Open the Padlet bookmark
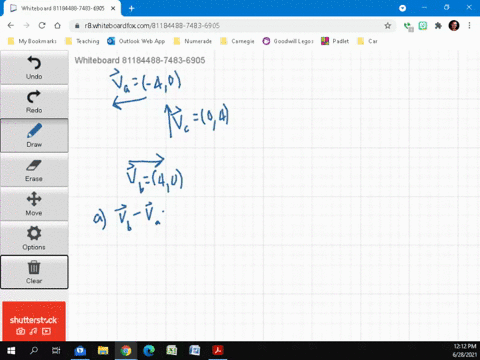The height and width of the screenshot is (360, 480). [335, 41]
